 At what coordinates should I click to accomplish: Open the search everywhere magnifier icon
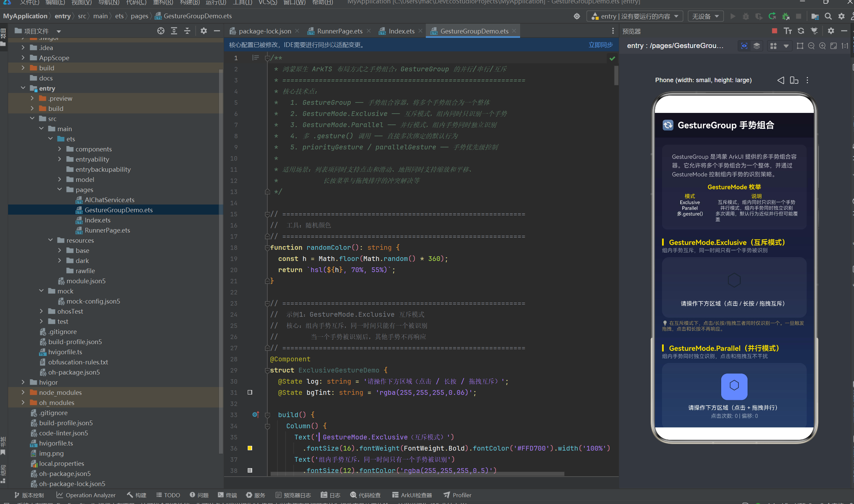point(828,16)
